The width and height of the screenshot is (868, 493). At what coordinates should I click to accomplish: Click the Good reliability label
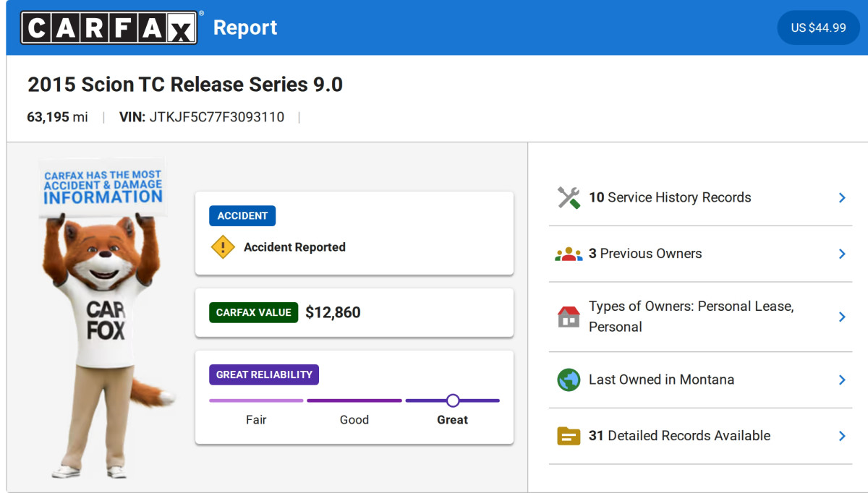coord(354,420)
